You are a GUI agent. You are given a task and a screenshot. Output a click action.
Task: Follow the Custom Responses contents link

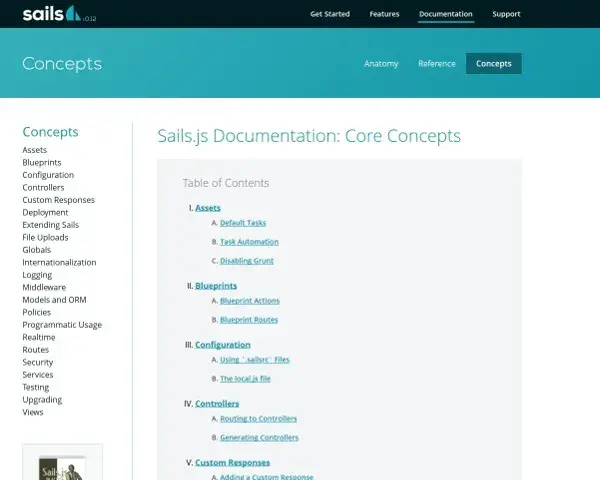(x=232, y=463)
